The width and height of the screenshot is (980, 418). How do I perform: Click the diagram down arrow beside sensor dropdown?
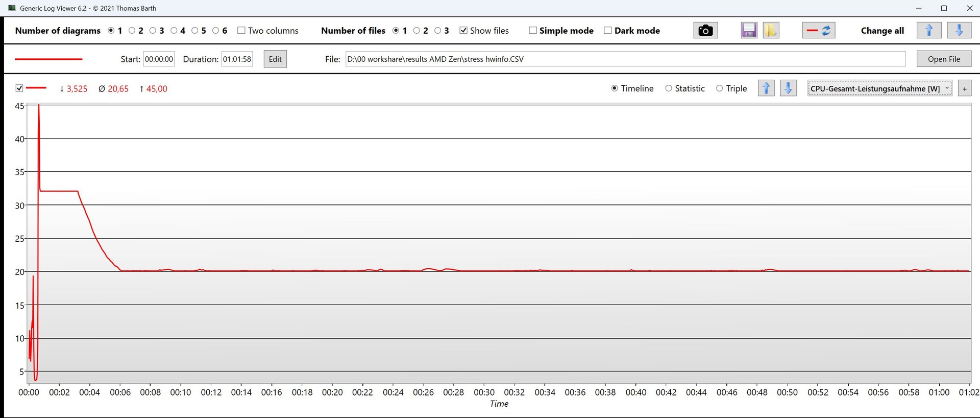click(x=788, y=88)
